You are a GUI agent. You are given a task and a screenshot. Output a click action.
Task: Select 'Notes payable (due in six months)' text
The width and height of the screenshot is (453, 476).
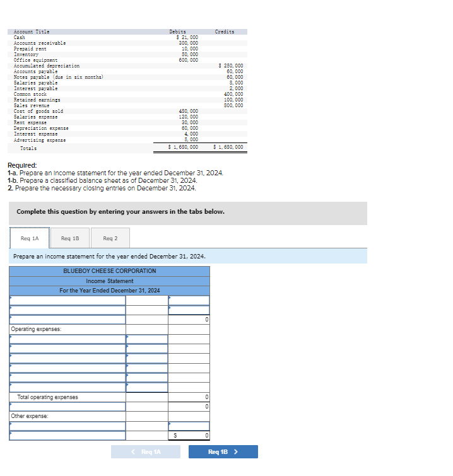pyautogui.click(x=59, y=77)
